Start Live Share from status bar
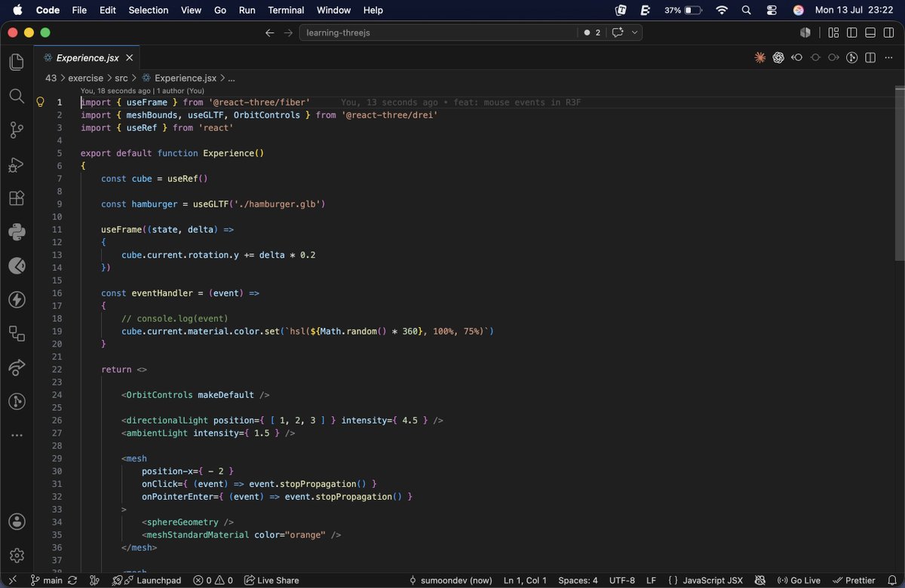This screenshot has height=588, width=905. 271,580
